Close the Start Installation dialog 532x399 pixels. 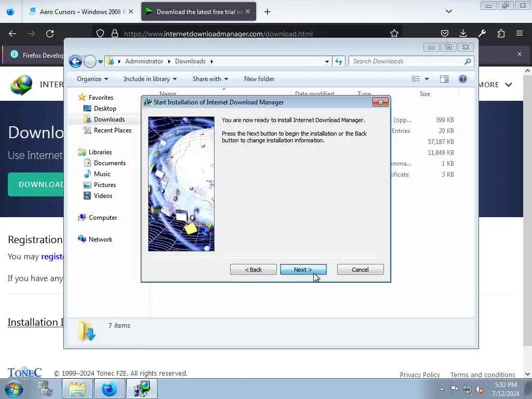click(380, 102)
